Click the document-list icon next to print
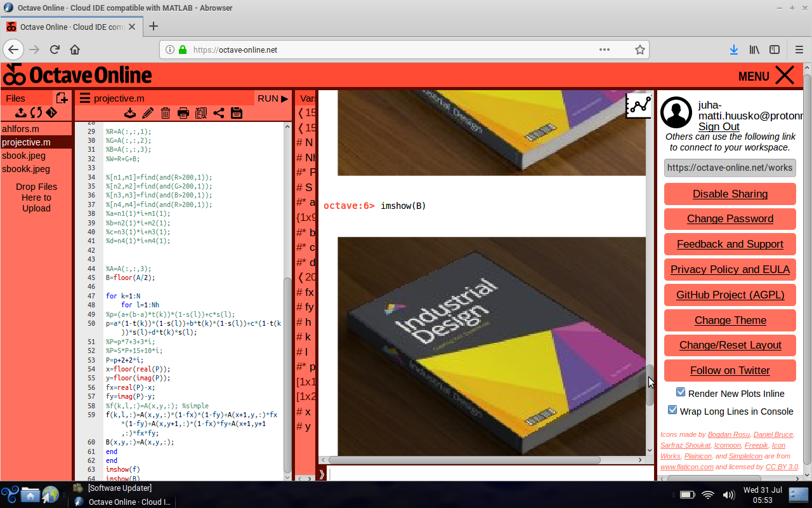 [201, 113]
